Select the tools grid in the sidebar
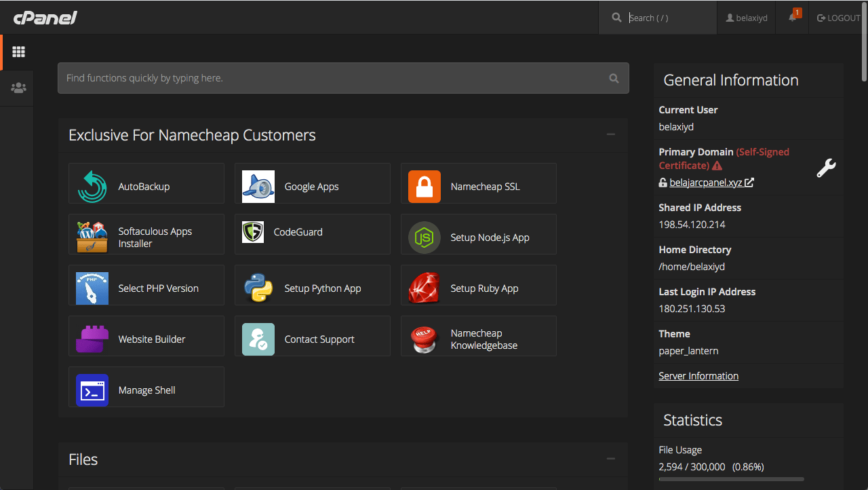The image size is (868, 490). coord(18,52)
